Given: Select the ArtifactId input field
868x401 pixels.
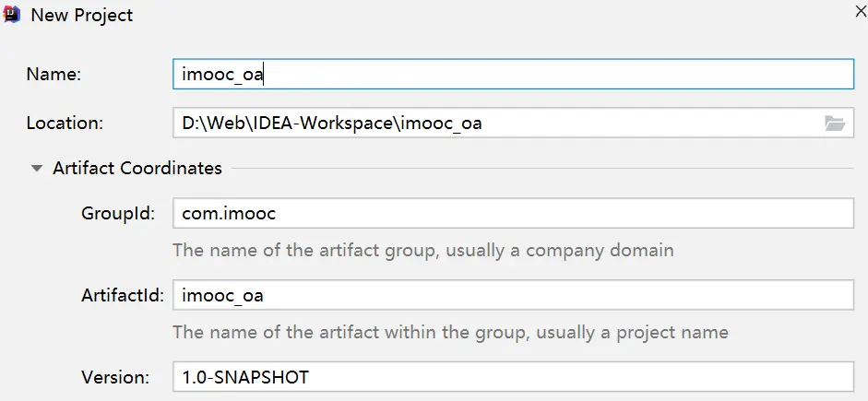Looking at the screenshot, I should pyautogui.click(x=513, y=295).
